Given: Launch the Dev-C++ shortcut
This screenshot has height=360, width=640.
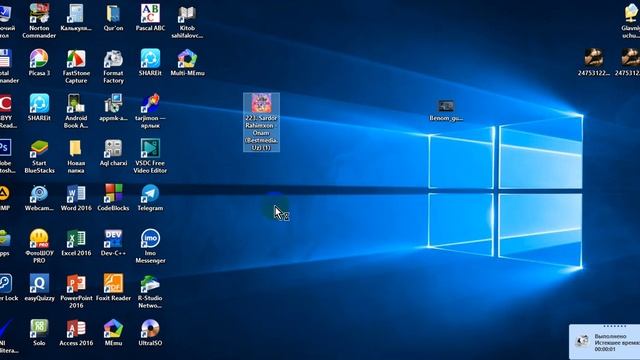Looking at the screenshot, I should (113, 242).
